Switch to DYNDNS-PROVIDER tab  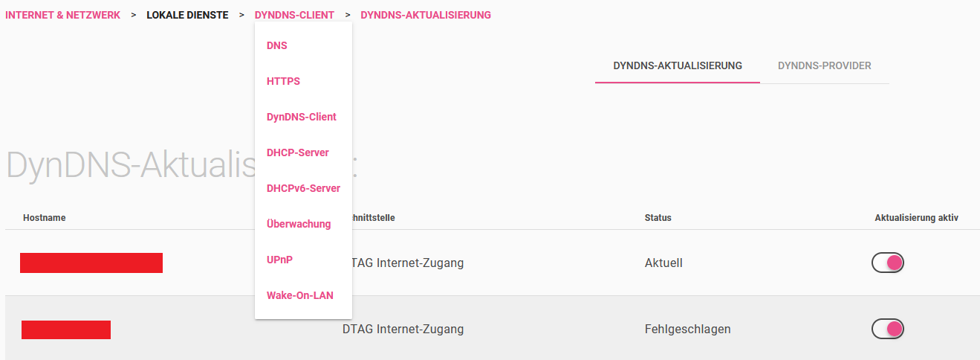point(825,65)
